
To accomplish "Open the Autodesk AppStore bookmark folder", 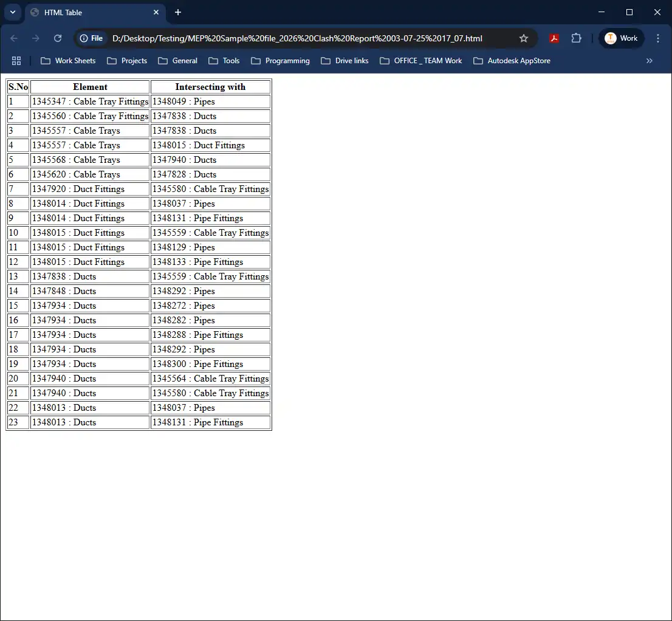I will [512, 61].
